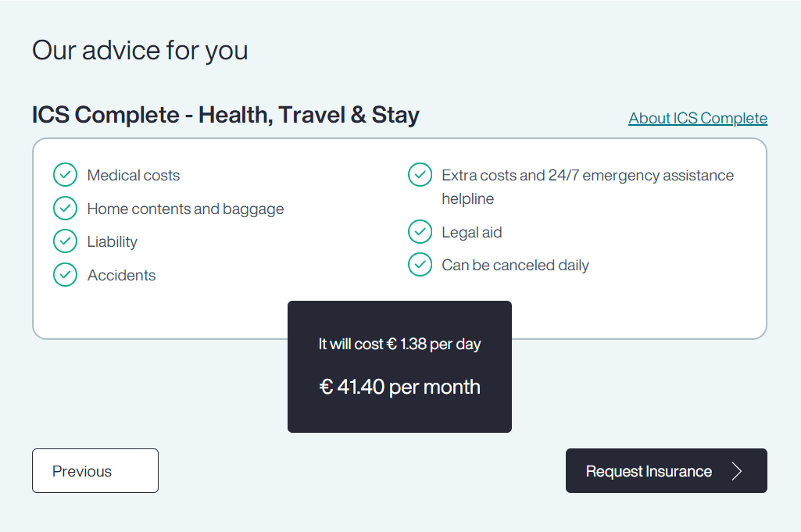Click the checkmark icon beside Medical costs
Screen dimensions: 801x532
(65, 175)
